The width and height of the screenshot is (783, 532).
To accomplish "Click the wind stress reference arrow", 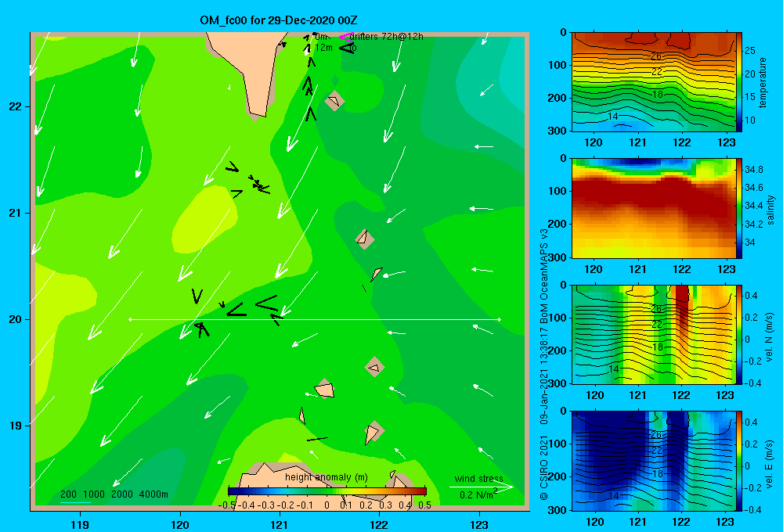I will (x=482, y=487).
